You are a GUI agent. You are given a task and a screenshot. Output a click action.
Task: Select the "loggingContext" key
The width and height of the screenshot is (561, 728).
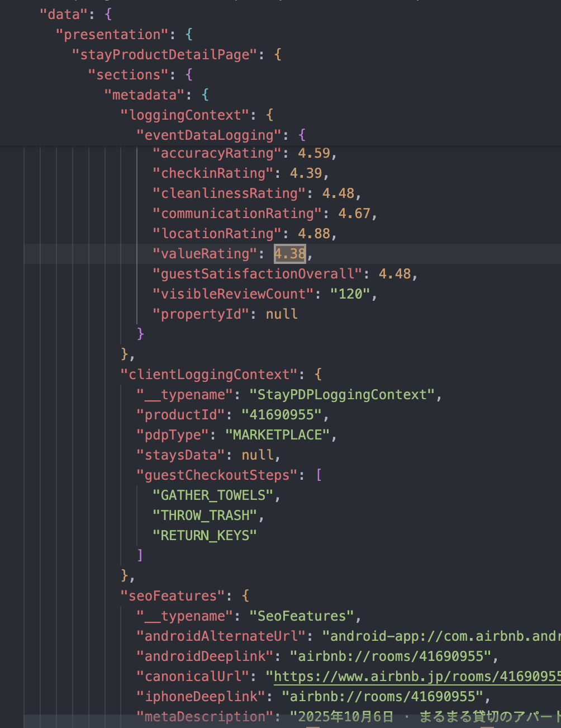(x=185, y=115)
